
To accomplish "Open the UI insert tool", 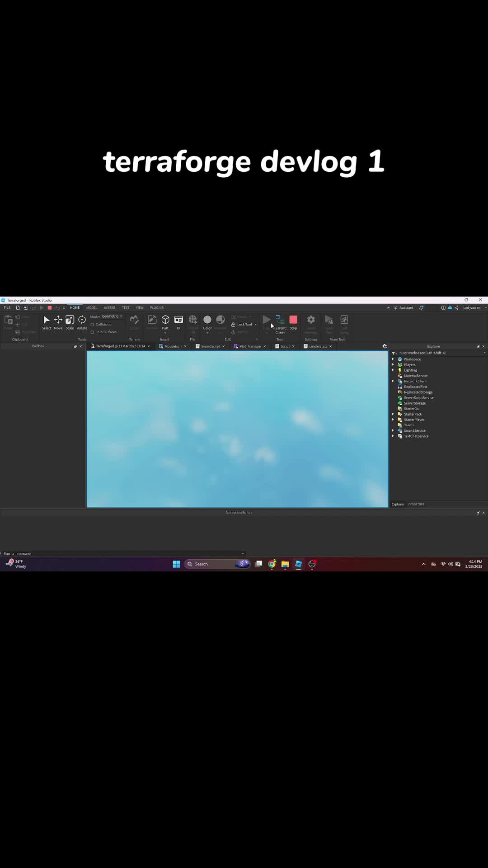I will [x=178, y=322].
